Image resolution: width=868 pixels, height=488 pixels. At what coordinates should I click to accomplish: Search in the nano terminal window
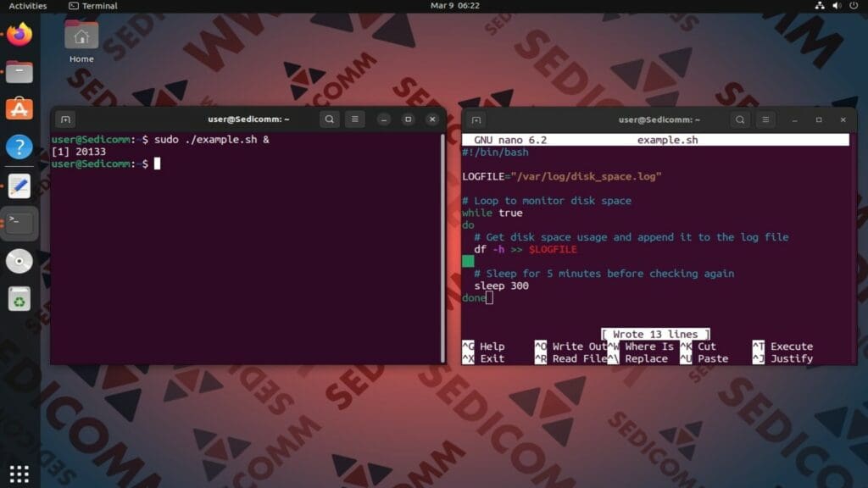(740, 119)
